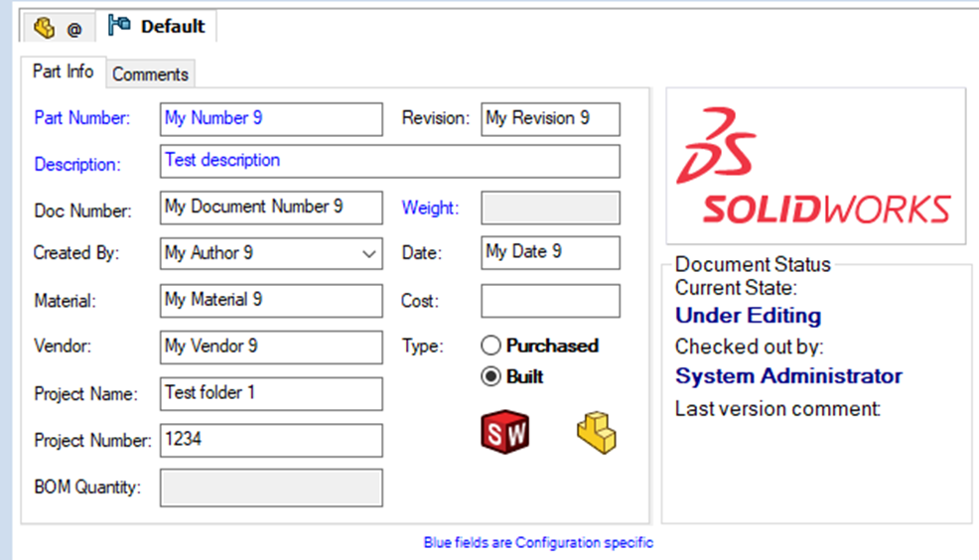Image resolution: width=979 pixels, height=560 pixels.
Task: Open the '@' configuration tab
Action: (x=58, y=28)
